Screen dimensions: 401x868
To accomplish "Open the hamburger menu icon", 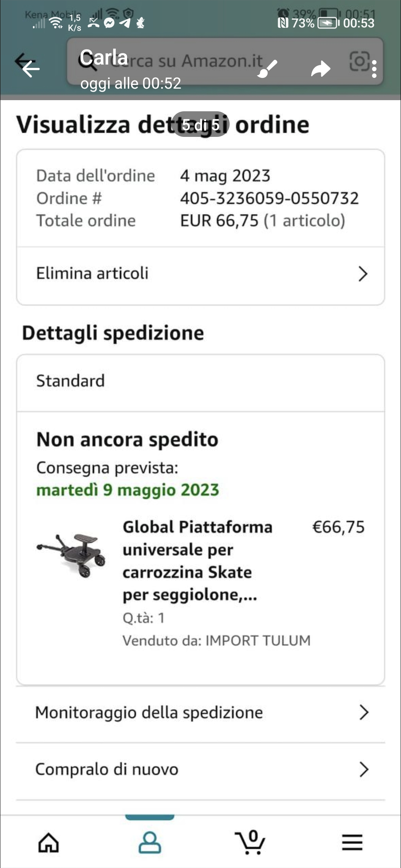I will click(352, 842).
